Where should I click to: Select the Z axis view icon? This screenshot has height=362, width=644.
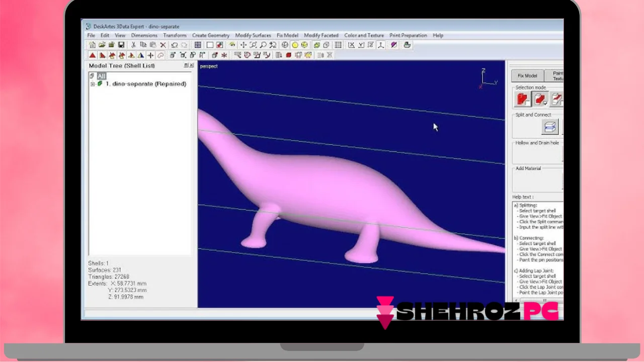pos(371,45)
